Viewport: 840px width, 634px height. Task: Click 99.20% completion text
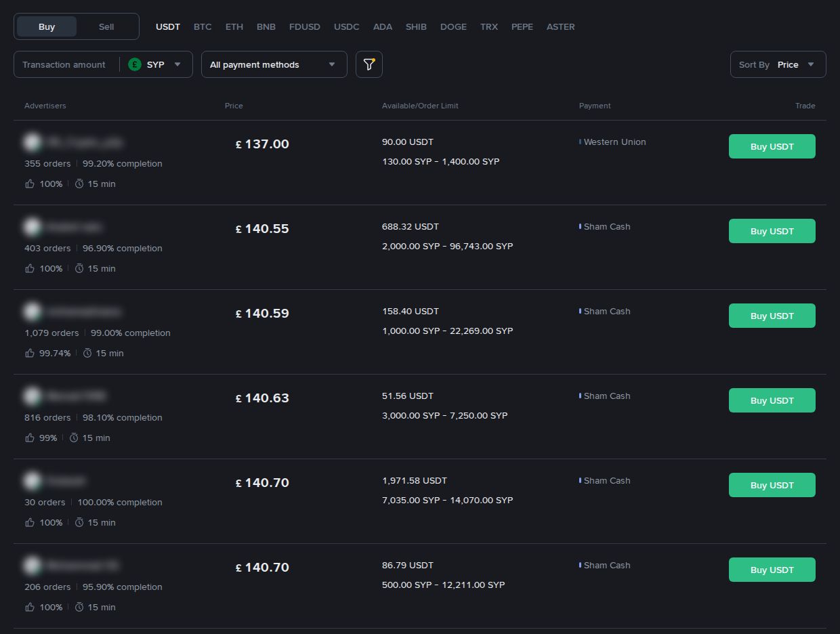[123, 163]
